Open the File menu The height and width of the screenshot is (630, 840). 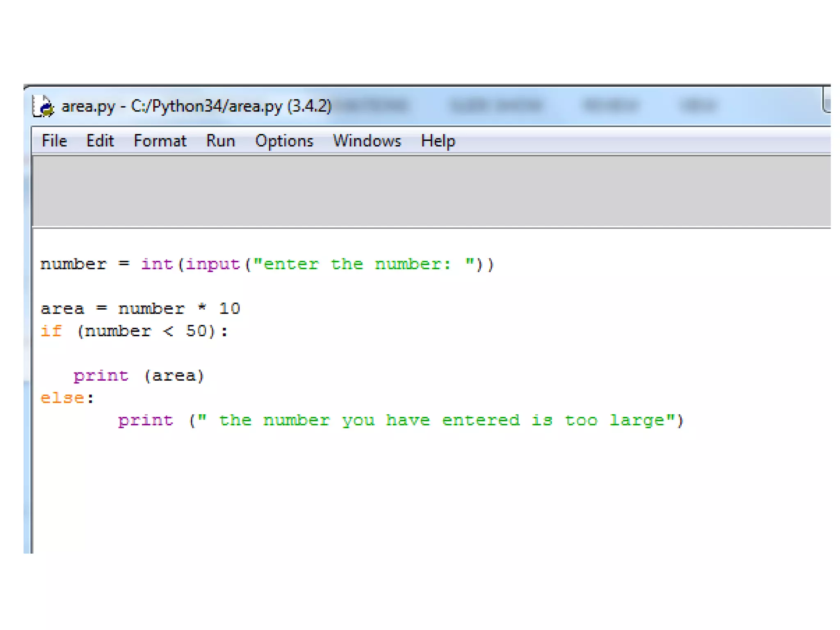[54, 141]
